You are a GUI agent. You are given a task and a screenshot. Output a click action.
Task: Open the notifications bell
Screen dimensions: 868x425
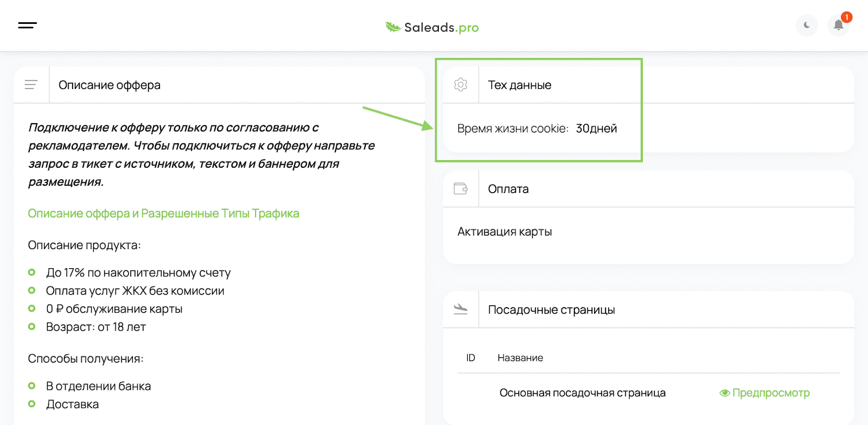(839, 25)
